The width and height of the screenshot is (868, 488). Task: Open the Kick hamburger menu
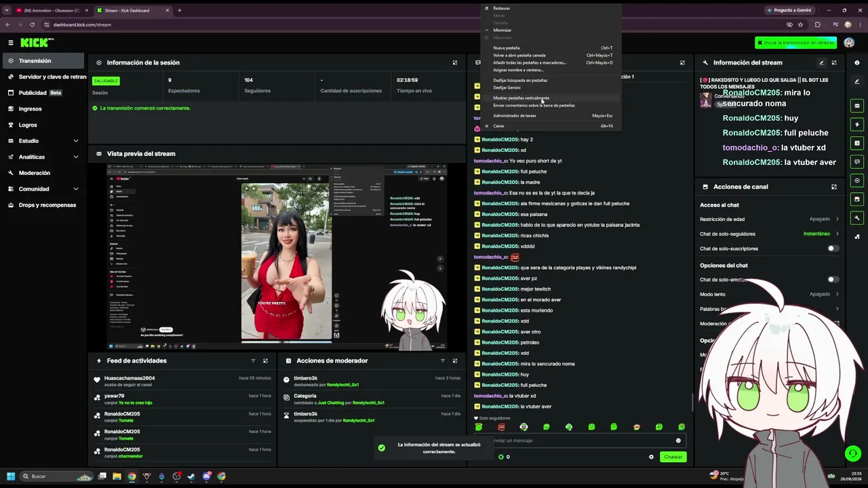pos(11,43)
